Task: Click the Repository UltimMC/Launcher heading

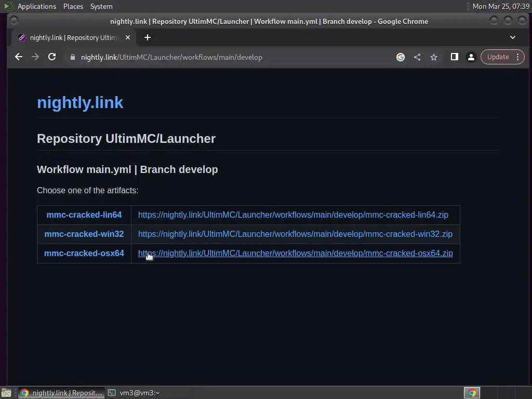Action: pyautogui.click(x=126, y=139)
